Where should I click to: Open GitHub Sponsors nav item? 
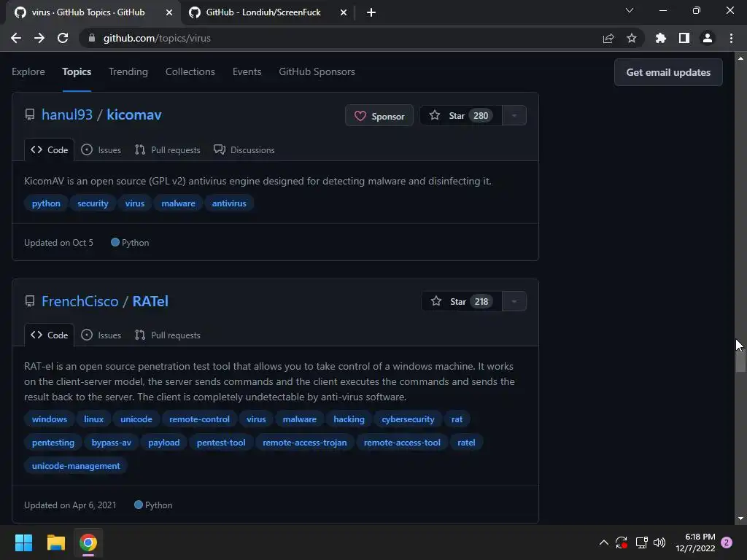(x=317, y=71)
